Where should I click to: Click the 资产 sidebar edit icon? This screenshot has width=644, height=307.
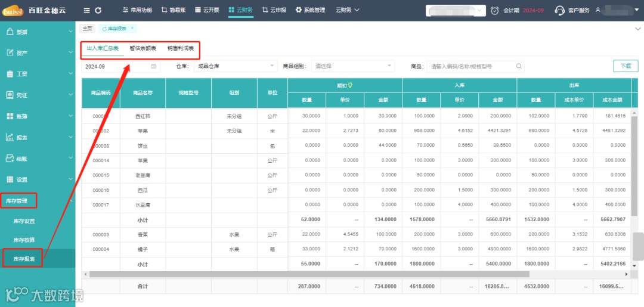[10, 53]
